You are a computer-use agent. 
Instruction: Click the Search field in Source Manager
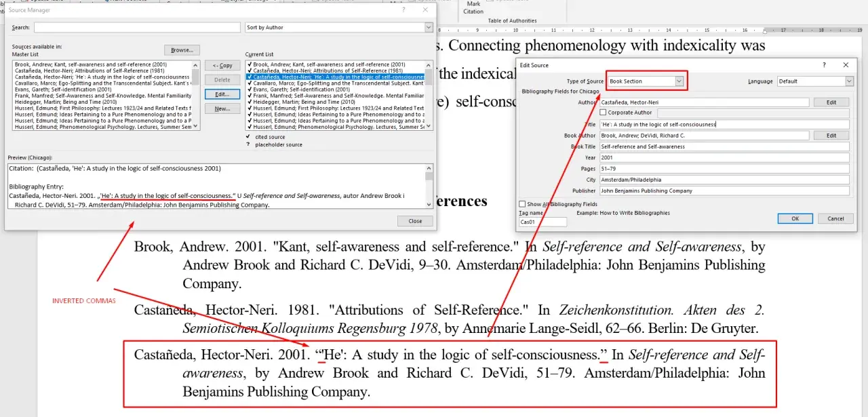tap(137, 27)
